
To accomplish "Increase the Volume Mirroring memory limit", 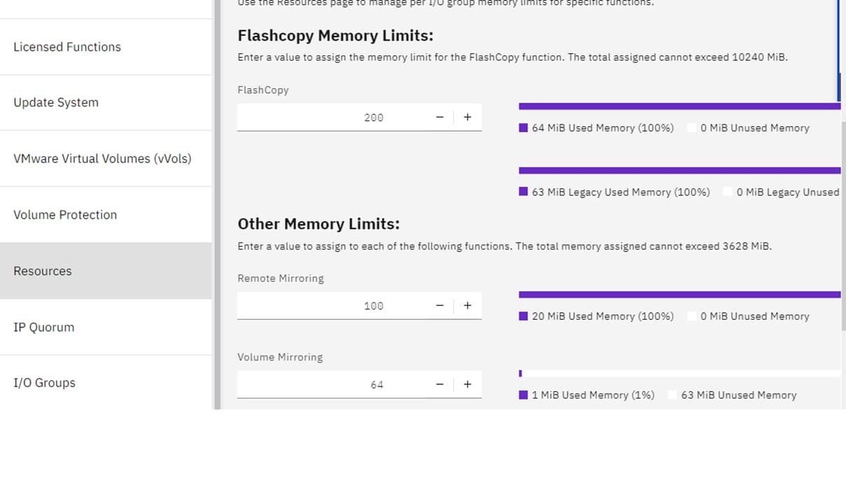I will [468, 384].
